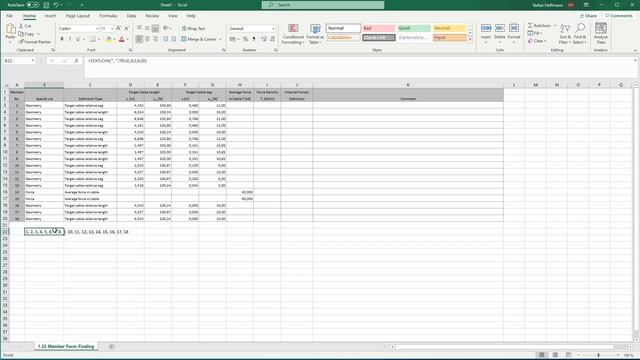Click the Font Color red A
This screenshot has height=360, width=640.
[121, 39]
